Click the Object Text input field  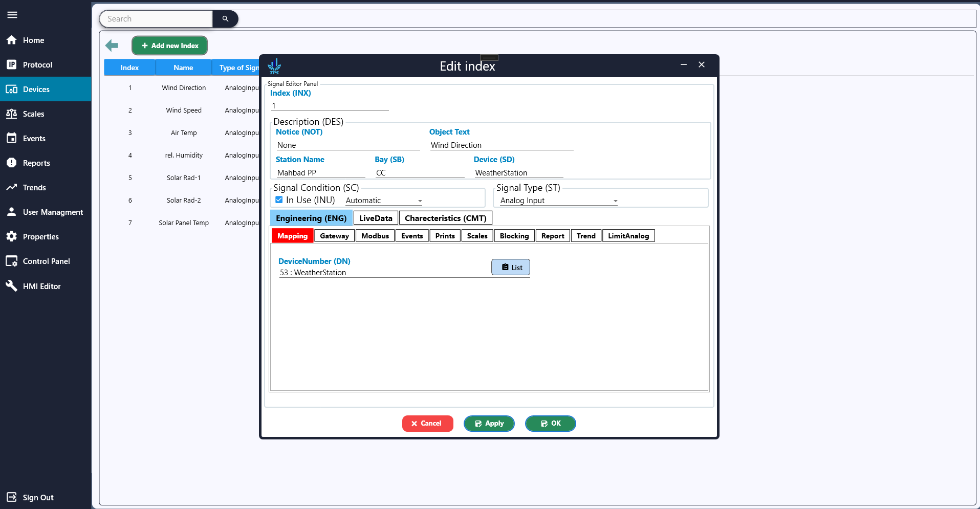pyautogui.click(x=501, y=145)
